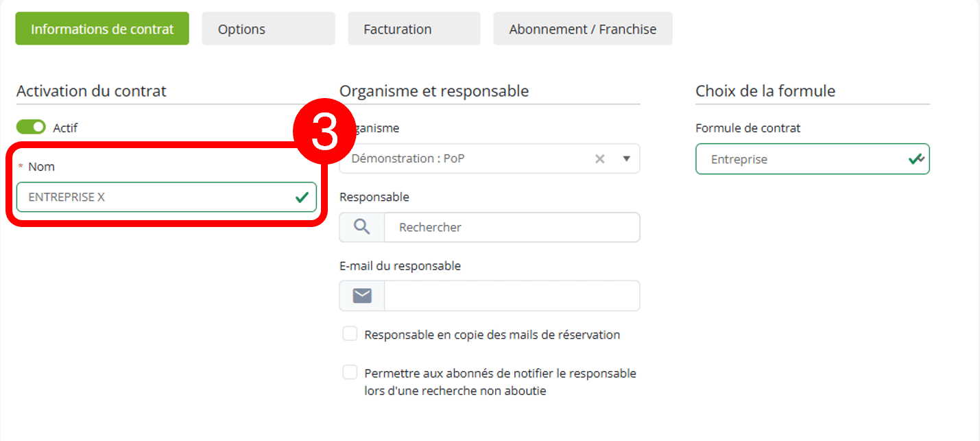Switch to the Options tab

[268, 29]
